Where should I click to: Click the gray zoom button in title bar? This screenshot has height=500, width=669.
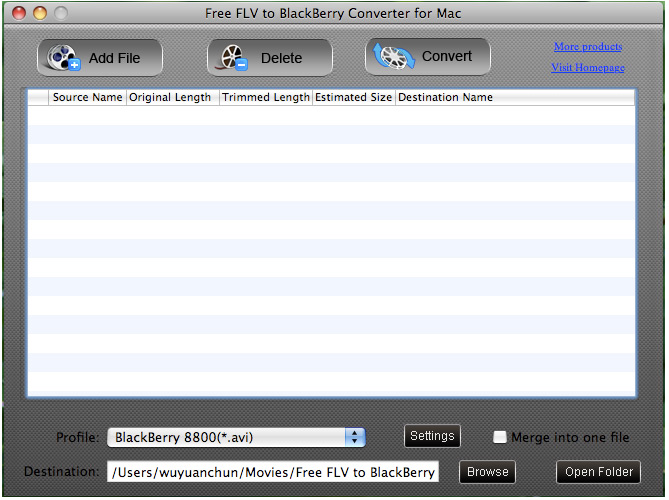point(60,14)
